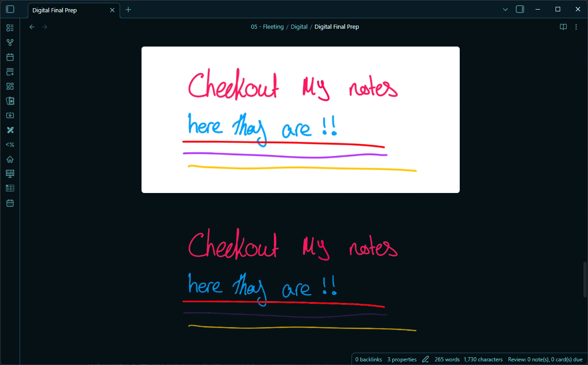Screen dimensions: 588x365
Task: Show '0 backlinks' in status bar
Action: pyautogui.click(x=368, y=360)
